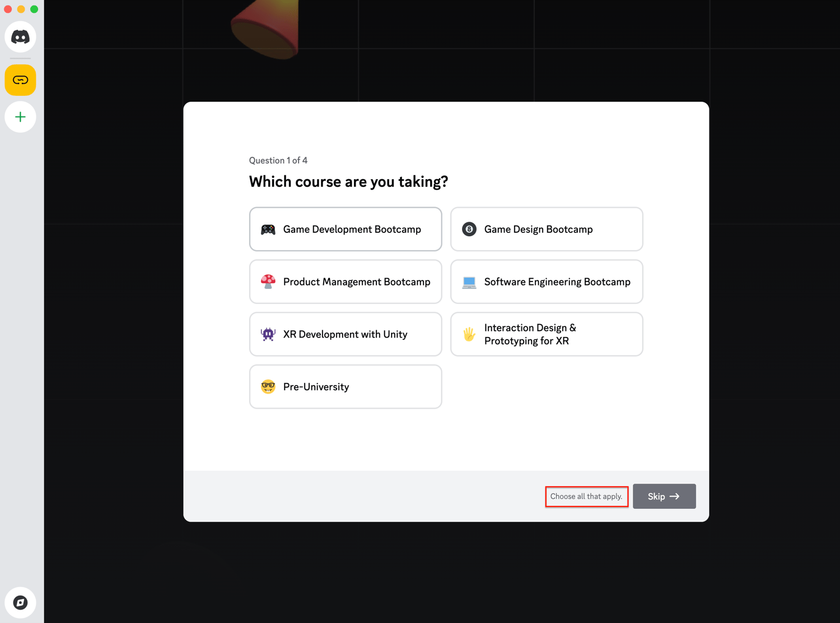Select the Pre-University course option
This screenshot has height=623, width=840.
(345, 386)
